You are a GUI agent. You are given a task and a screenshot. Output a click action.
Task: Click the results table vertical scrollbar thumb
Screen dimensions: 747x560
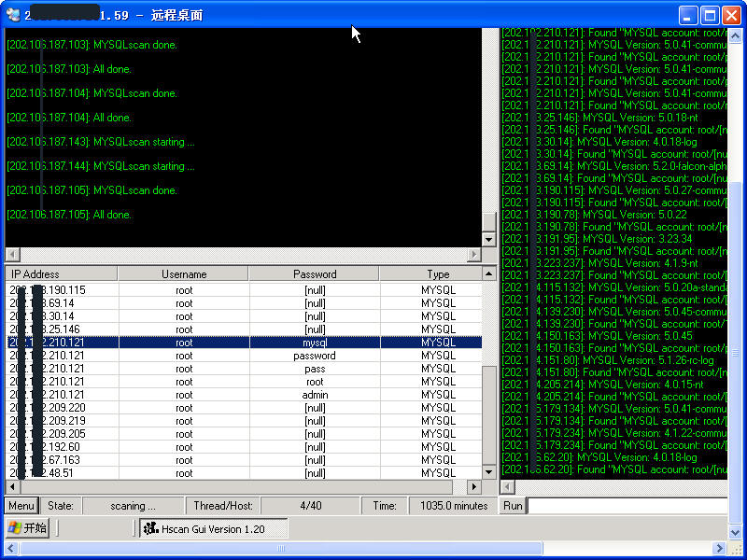tap(488, 415)
